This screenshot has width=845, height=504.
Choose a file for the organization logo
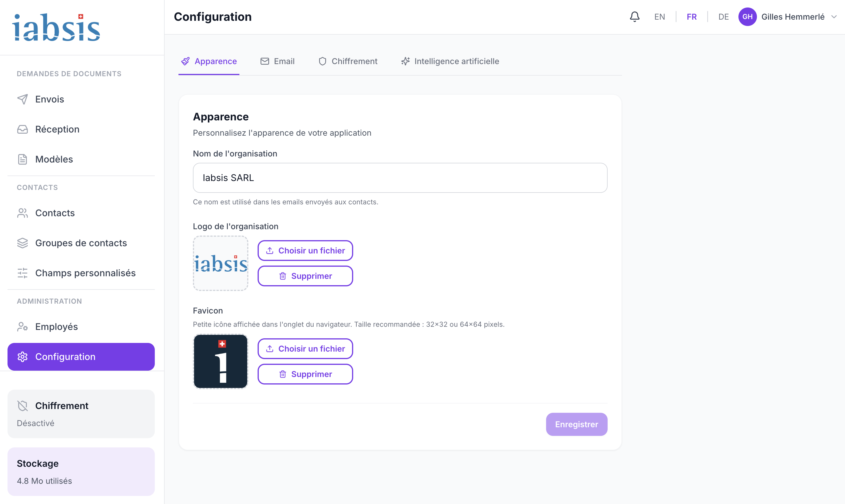[305, 250]
